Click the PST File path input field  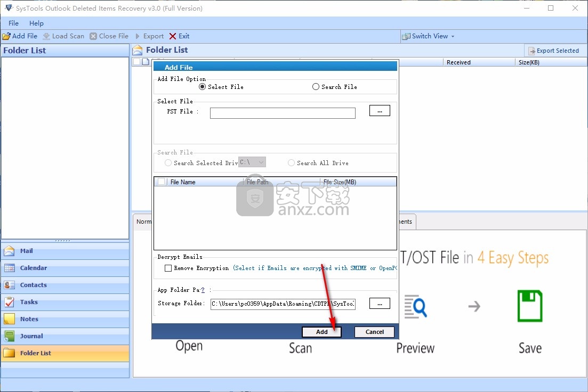coord(283,113)
